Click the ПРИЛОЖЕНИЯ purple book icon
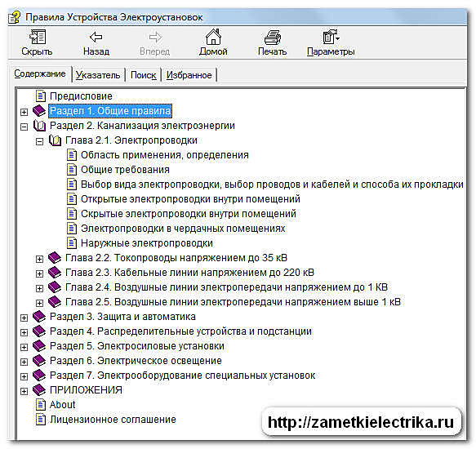 [39, 390]
